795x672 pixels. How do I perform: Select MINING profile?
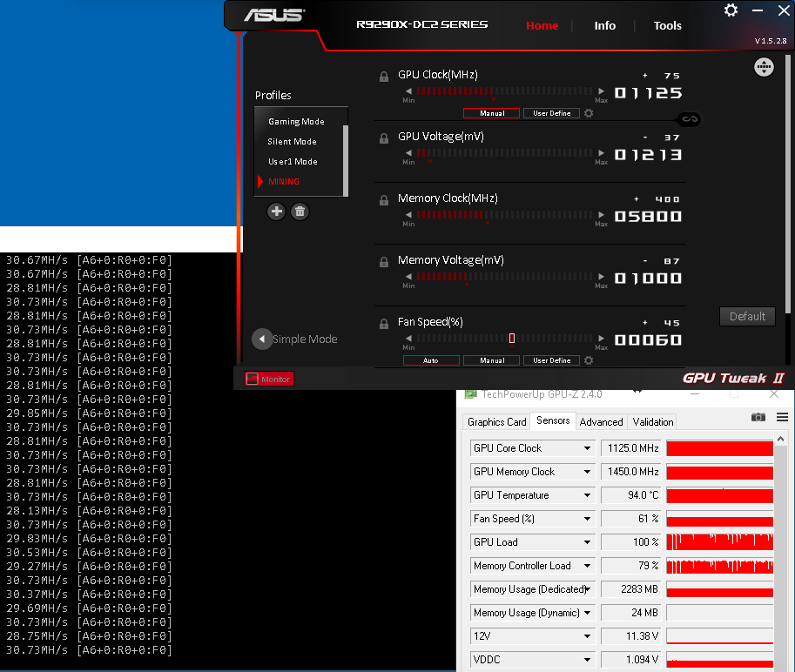(x=283, y=181)
